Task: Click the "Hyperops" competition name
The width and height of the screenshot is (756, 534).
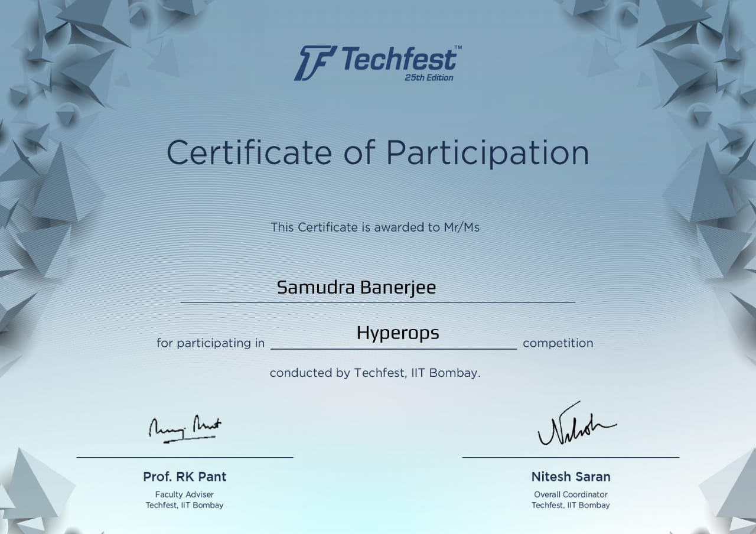Action: tap(397, 333)
